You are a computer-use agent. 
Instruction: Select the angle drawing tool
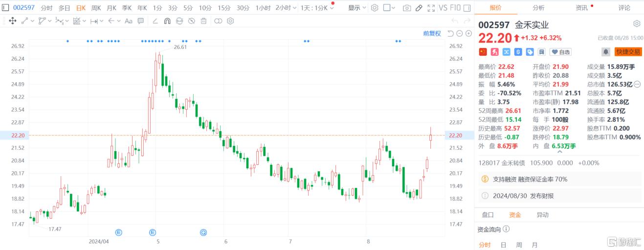coord(155,21)
